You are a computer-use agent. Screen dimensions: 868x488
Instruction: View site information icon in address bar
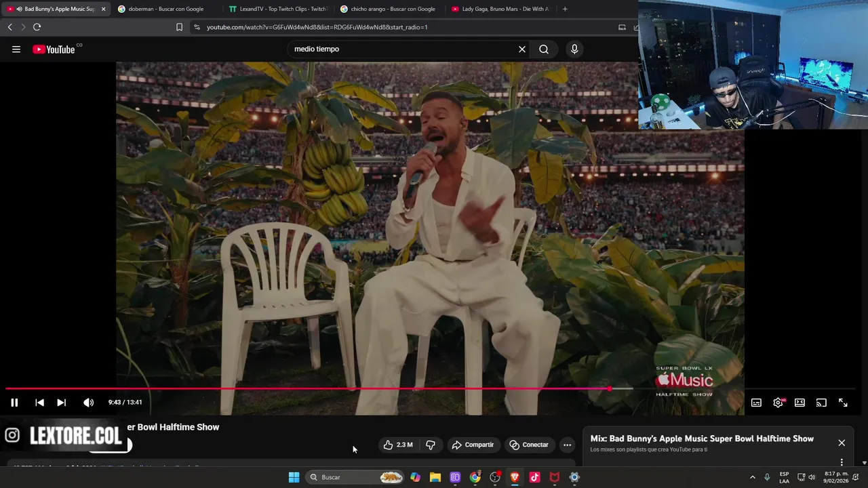coord(197,27)
